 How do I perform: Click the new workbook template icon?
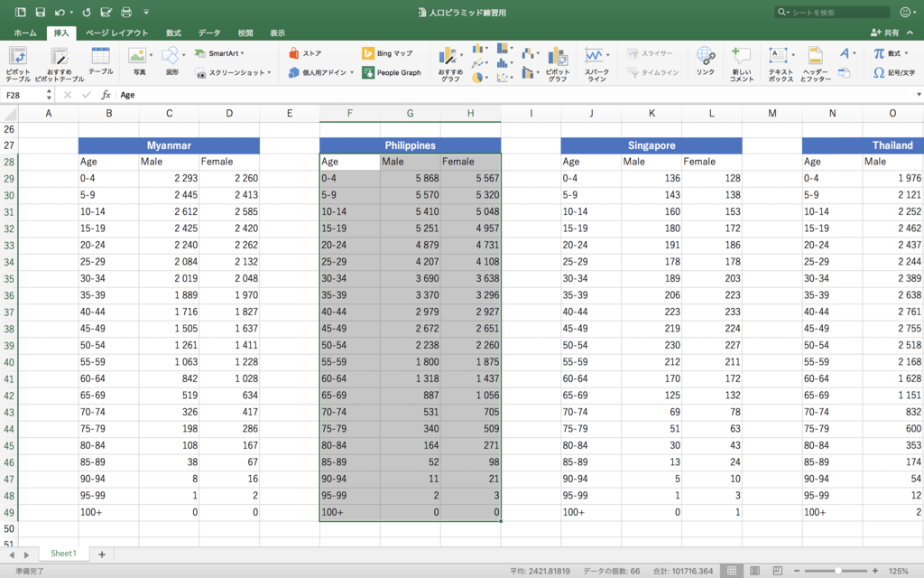click(20, 12)
